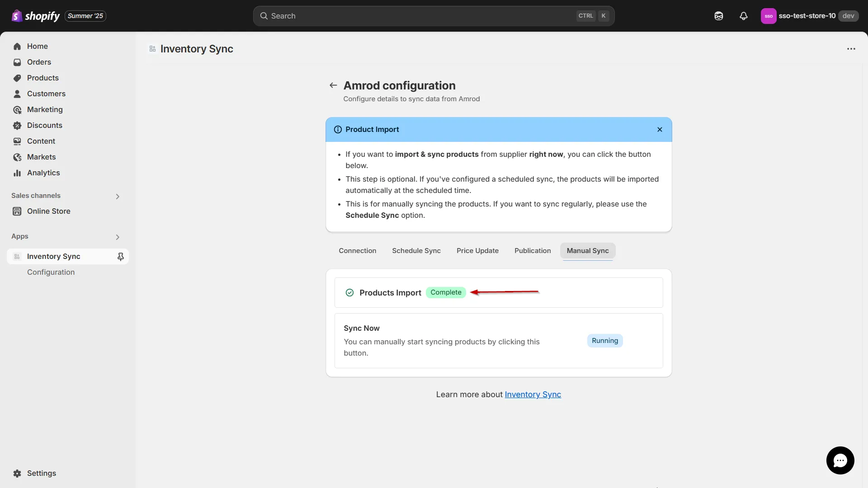
Task: Click the Products tag icon
Action: tap(17, 78)
